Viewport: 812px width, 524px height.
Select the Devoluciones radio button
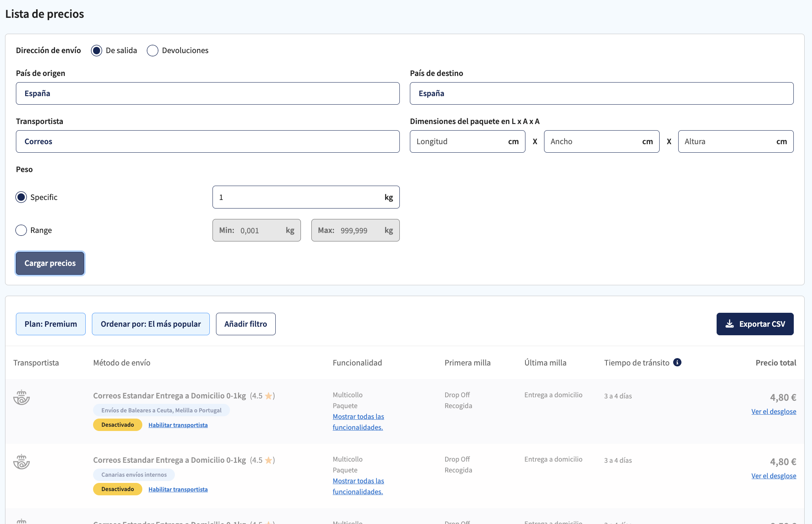[x=152, y=51]
